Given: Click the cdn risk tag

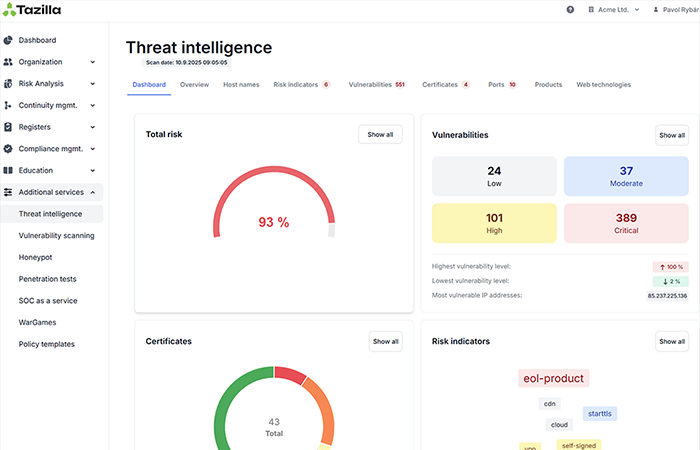Looking at the screenshot, I should click(x=550, y=404).
